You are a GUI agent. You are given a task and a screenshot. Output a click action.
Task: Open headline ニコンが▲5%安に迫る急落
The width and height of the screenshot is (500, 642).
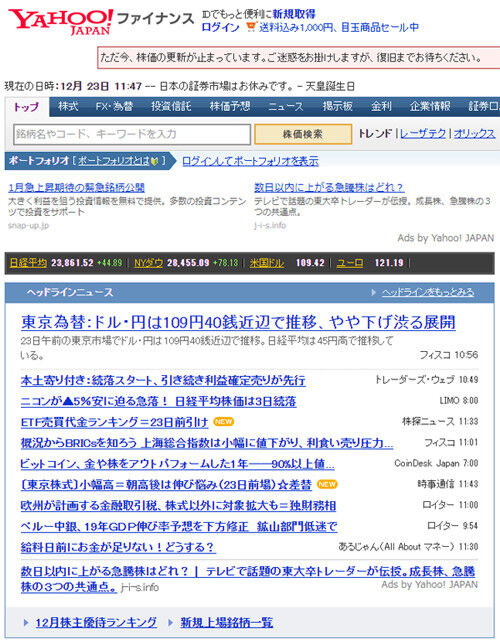[x=158, y=401]
